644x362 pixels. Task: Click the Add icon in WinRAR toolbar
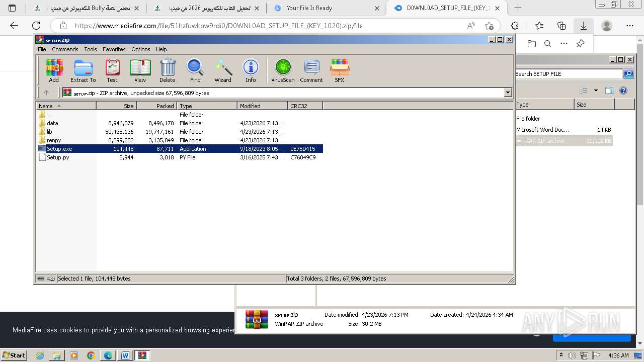[x=54, y=70]
